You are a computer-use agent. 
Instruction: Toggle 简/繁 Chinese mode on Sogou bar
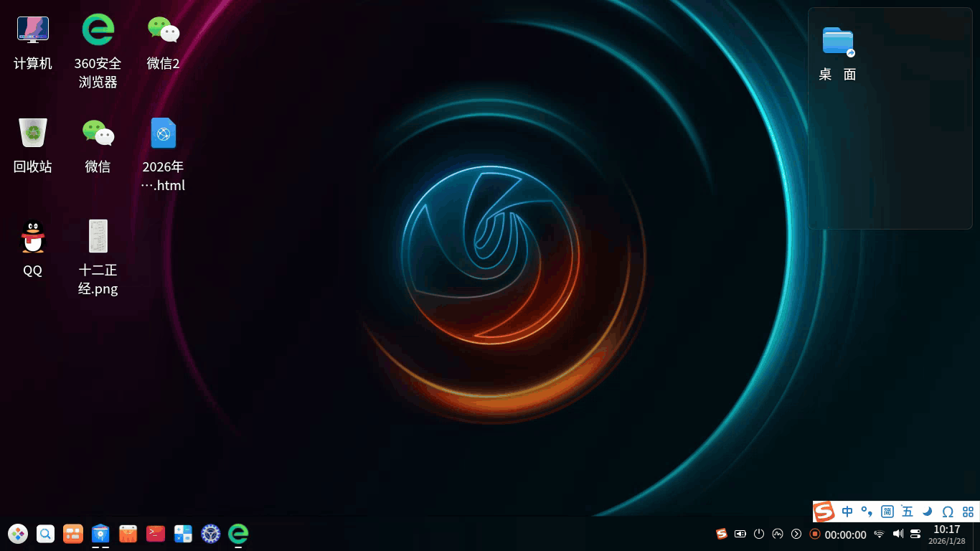click(887, 512)
